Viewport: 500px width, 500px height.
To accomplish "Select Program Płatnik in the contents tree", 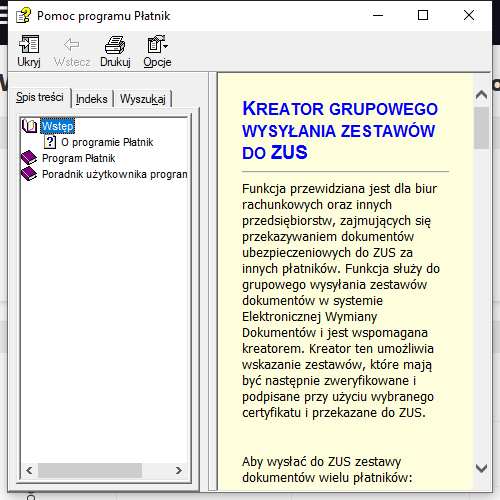I will (78, 158).
